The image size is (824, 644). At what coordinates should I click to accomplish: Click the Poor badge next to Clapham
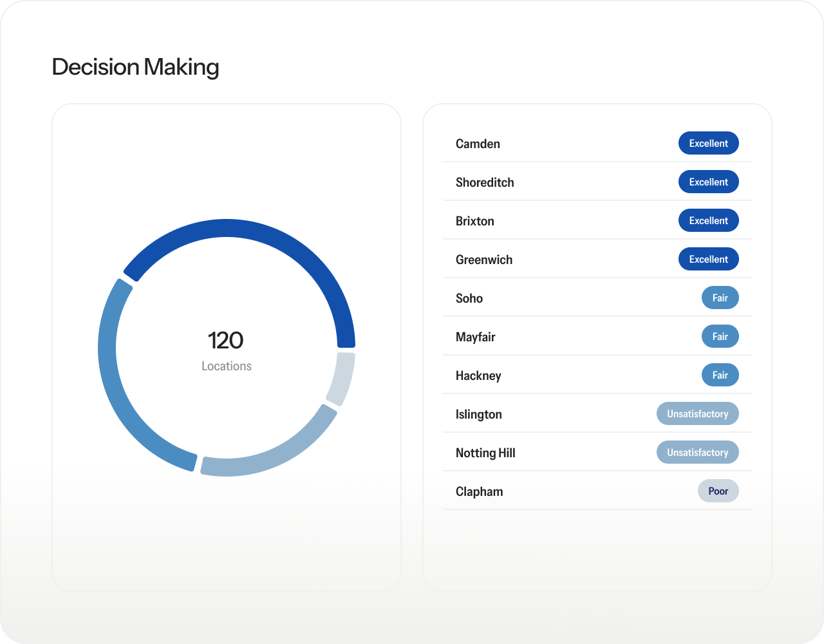pos(718,491)
